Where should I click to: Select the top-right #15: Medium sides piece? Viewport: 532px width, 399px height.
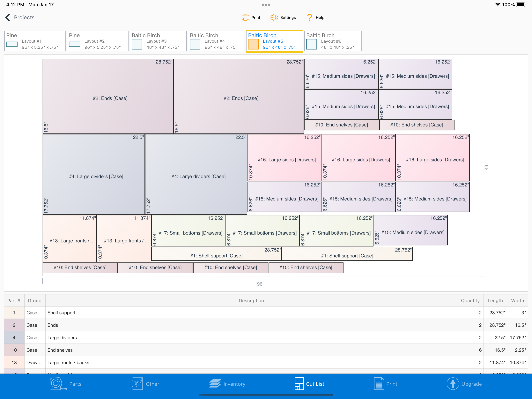click(415, 74)
